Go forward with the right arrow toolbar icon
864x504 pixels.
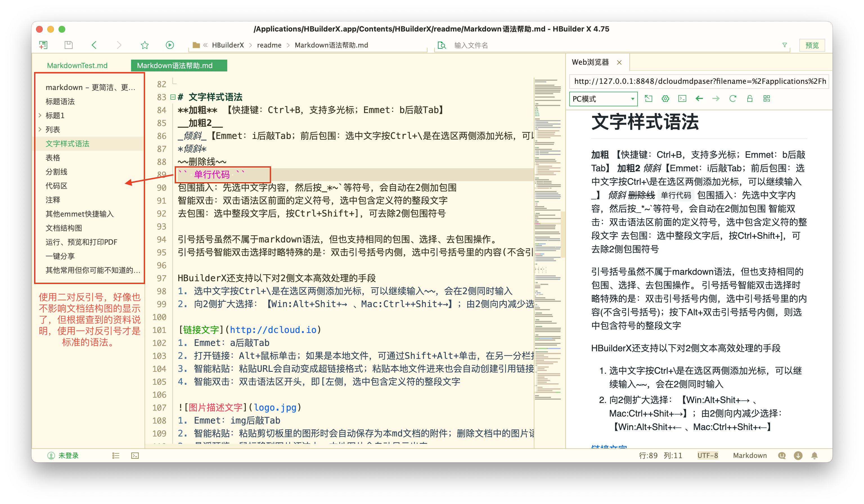[119, 45]
